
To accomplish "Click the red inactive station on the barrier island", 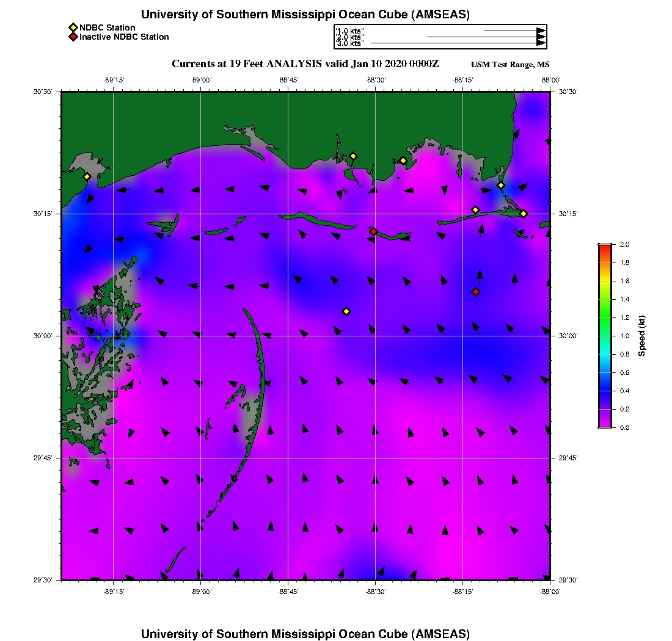I will (373, 231).
